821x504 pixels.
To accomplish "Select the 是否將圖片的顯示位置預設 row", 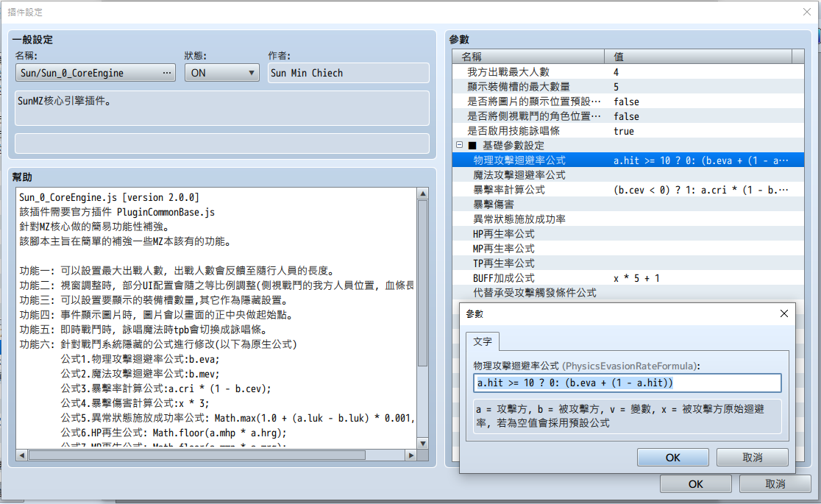I will (628, 101).
